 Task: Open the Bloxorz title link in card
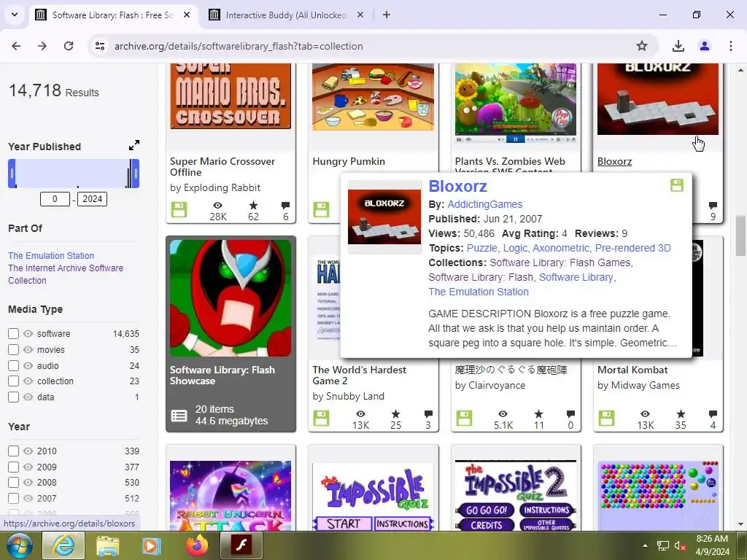[x=614, y=161]
